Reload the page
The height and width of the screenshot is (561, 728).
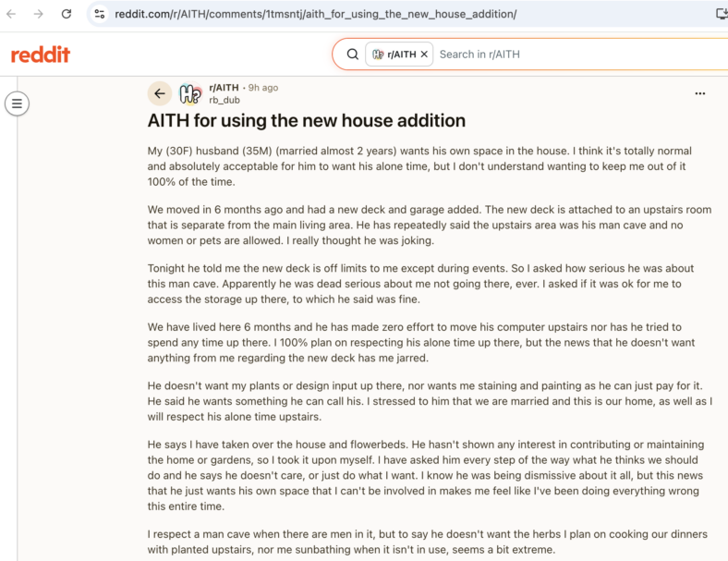67,14
